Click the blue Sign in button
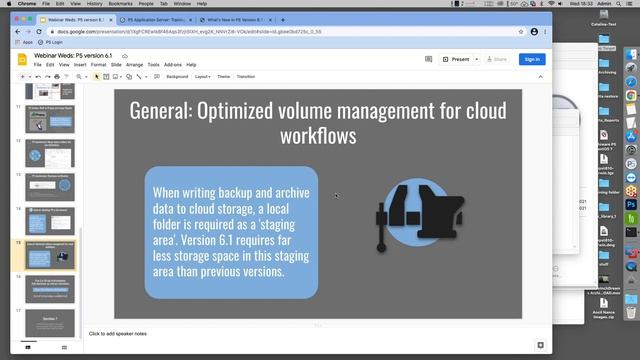 coord(532,60)
